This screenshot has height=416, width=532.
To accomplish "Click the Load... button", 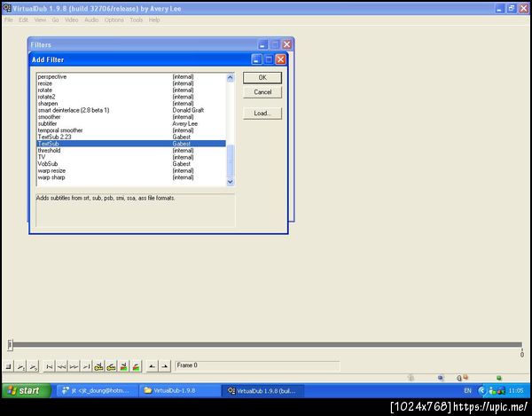I will click(x=262, y=114).
